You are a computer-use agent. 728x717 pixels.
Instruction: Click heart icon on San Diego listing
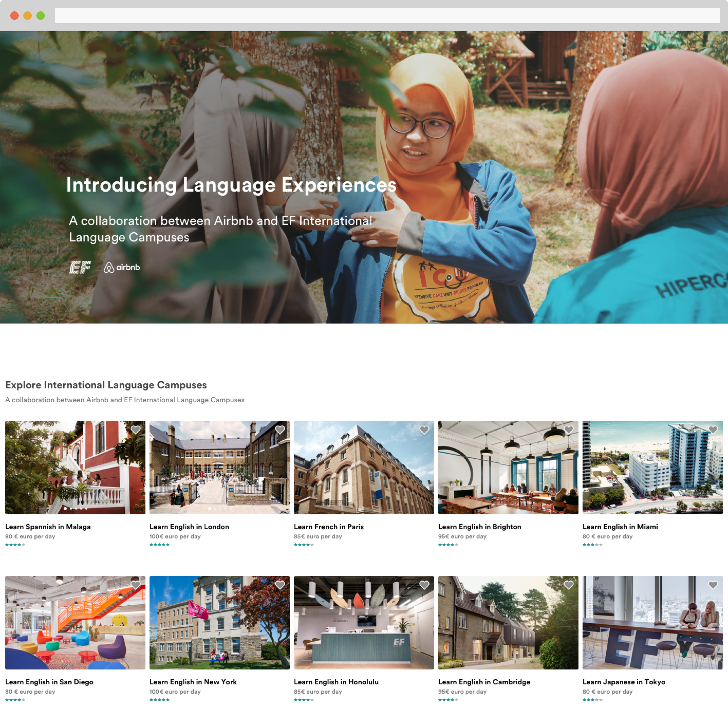[x=136, y=585]
